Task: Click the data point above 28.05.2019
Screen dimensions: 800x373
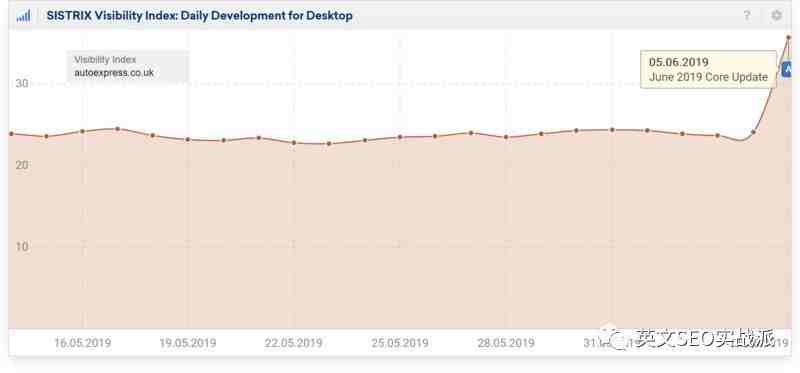Action: point(506,137)
